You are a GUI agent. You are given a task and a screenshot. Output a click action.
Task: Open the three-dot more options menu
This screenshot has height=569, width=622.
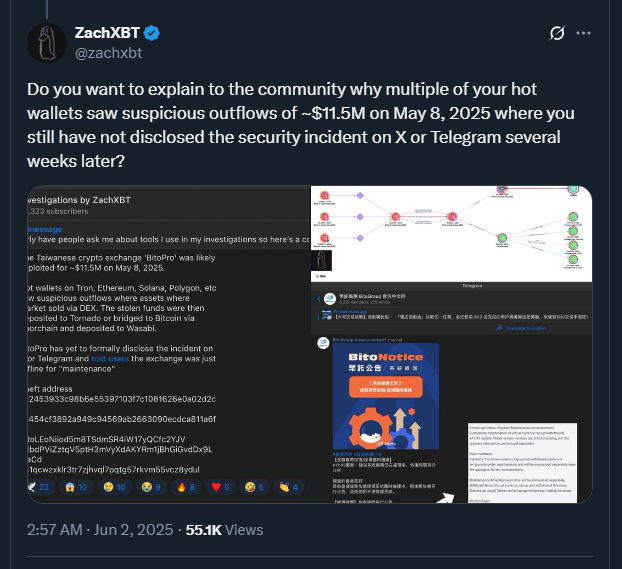pyautogui.click(x=592, y=34)
